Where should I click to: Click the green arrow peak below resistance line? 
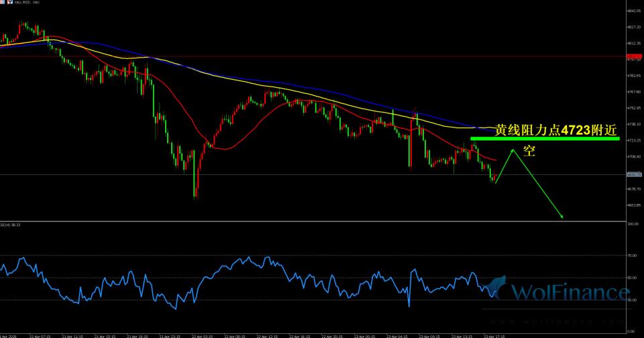(513, 150)
